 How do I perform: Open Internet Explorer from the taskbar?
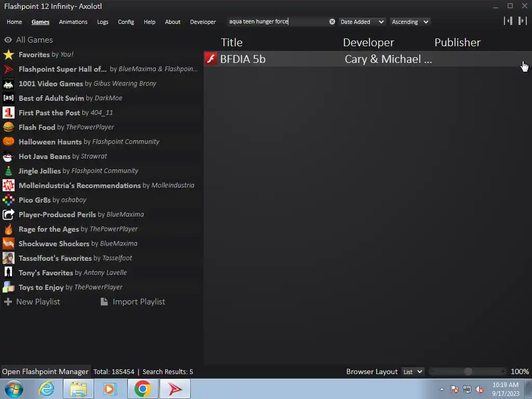46,389
